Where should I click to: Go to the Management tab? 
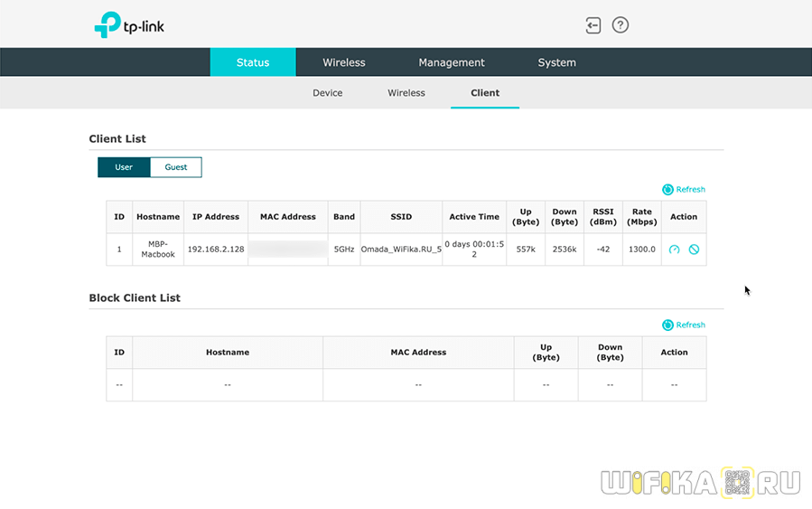452,62
